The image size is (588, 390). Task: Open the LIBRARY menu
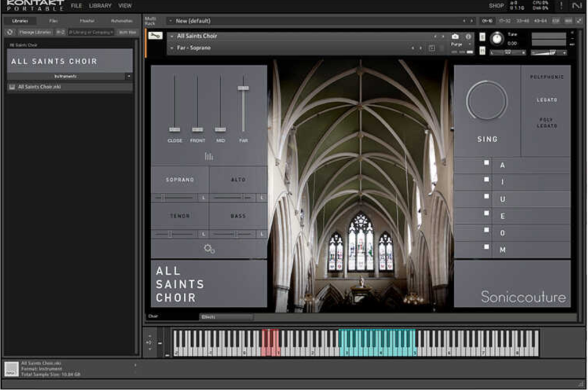click(100, 6)
